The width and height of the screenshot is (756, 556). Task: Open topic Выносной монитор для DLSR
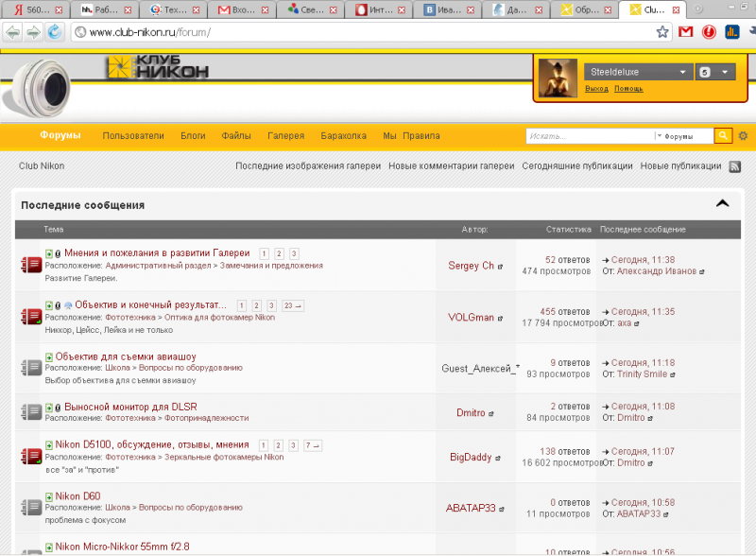tap(130, 407)
